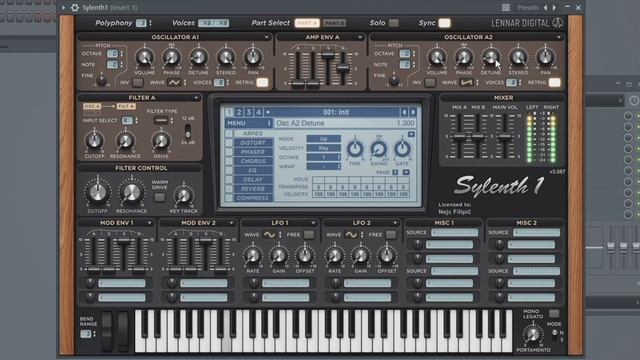The image size is (640, 360).
Task: Click the Filter Control Resonance knob
Action: pos(131,193)
